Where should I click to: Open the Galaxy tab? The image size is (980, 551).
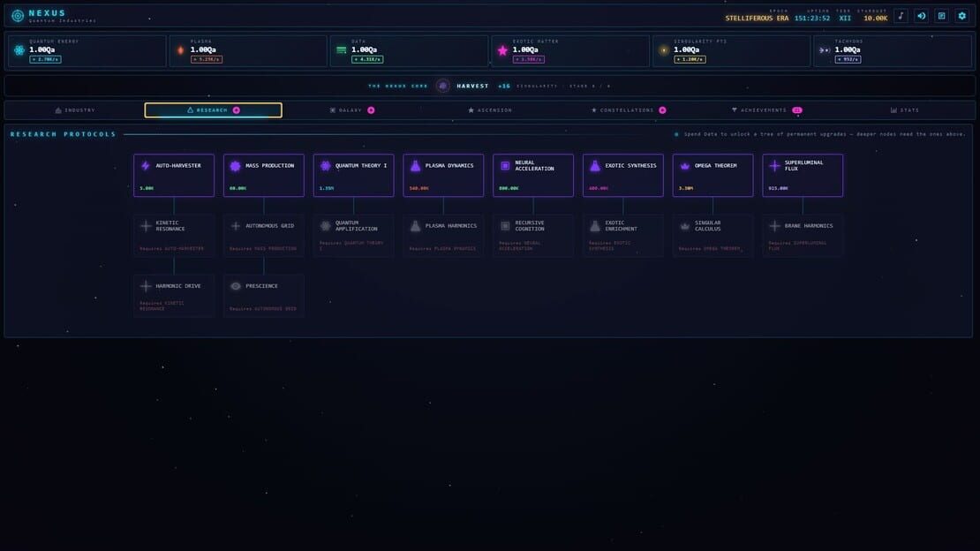point(352,110)
